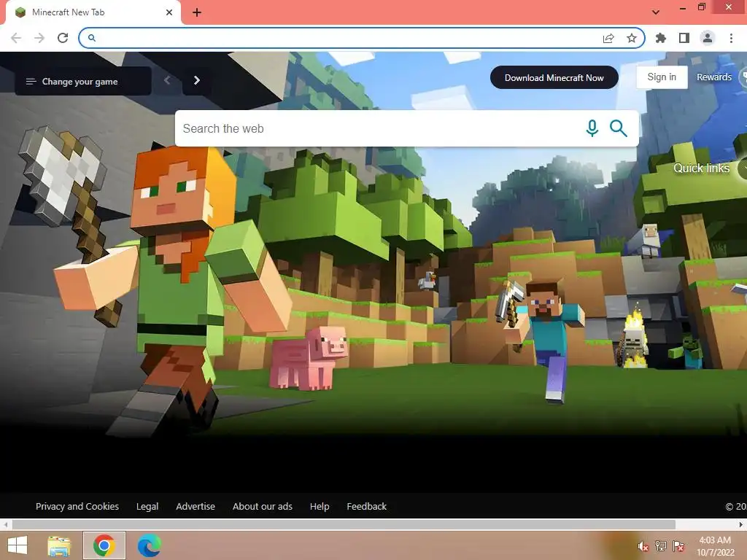This screenshot has height=560, width=747.
Task: Go to previous background with left chevron
Action: pos(167,80)
